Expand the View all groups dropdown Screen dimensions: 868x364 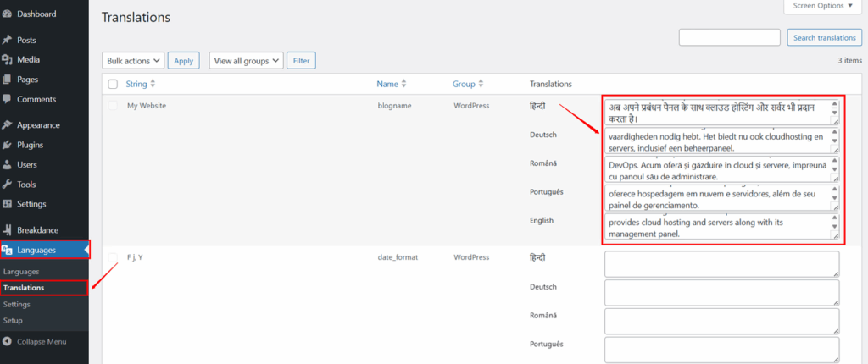click(246, 61)
